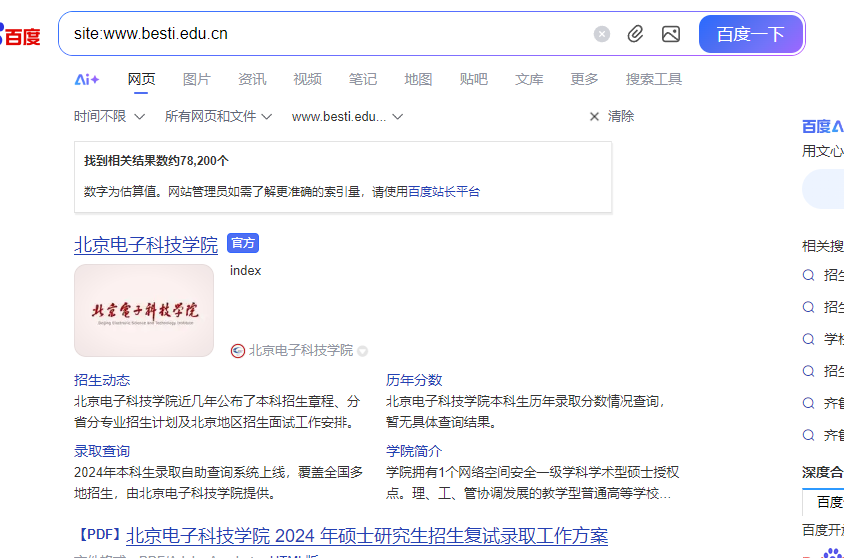The width and height of the screenshot is (844, 558).
Task: Click the verification shield icon after 北京电子科技学院
Action: [x=363, y=351]
